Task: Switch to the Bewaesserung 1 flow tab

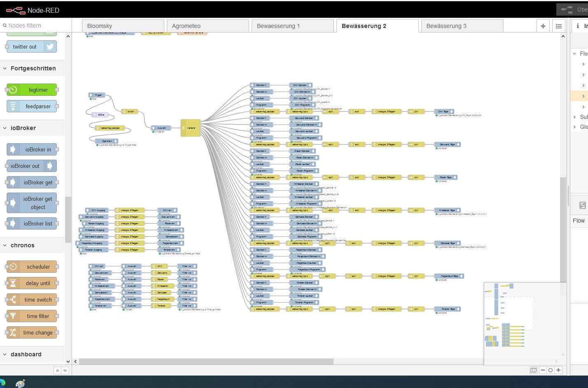Action: [x=293, y=26]
